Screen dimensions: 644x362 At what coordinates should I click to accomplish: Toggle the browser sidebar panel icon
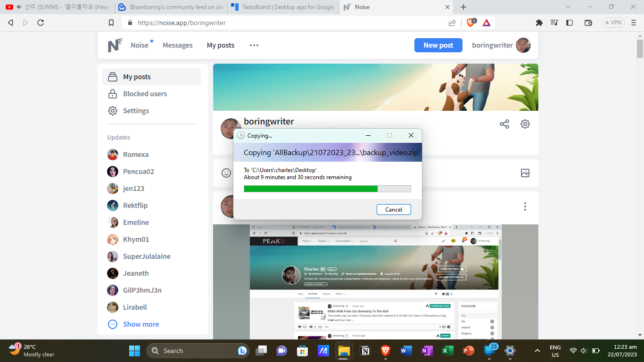click(x=570, y=23)
